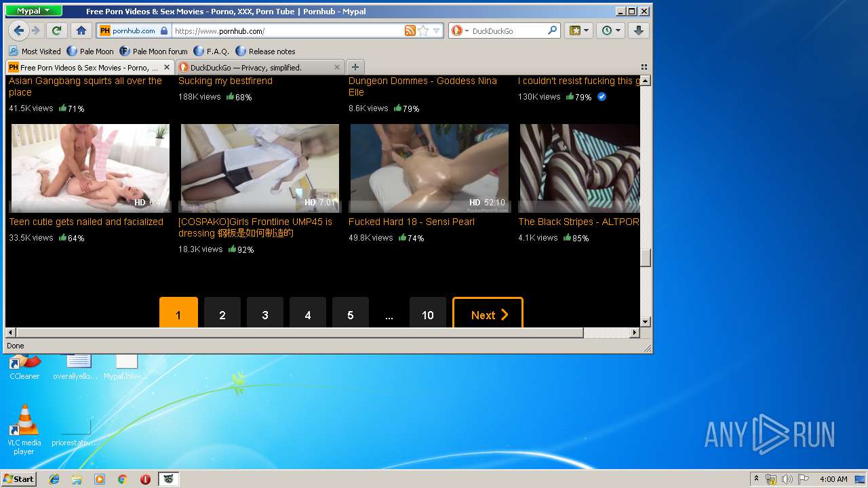This screenshot has width=868, height=488.
Task: Reload the current page
Action: [57, 30]
